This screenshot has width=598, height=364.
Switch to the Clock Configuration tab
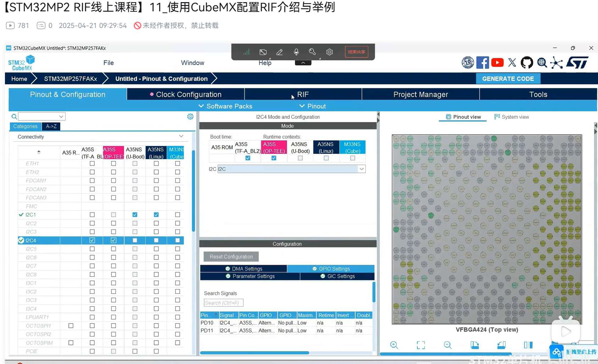pyautogui.click(x=185, y=94)
